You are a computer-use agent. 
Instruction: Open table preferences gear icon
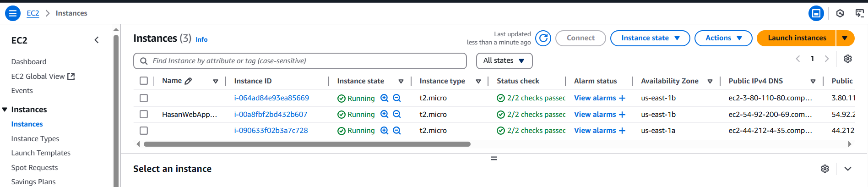coord(848,59)
